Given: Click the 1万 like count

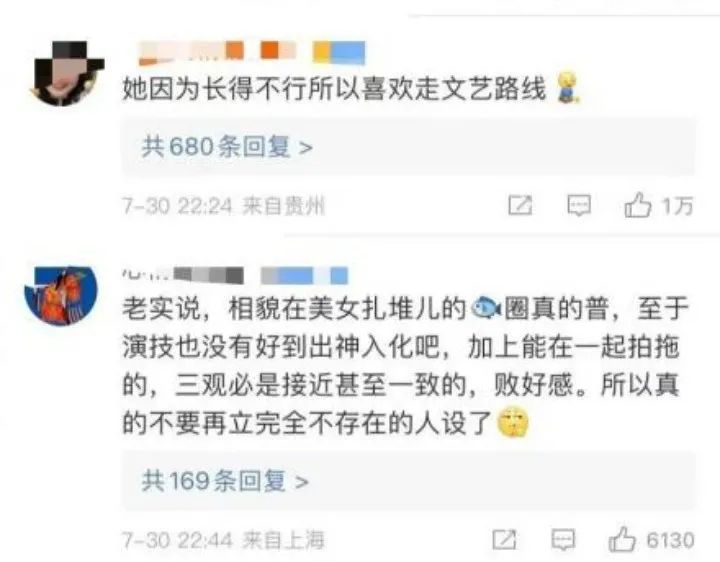Looking at the screenshot, I should pos(677,205).
